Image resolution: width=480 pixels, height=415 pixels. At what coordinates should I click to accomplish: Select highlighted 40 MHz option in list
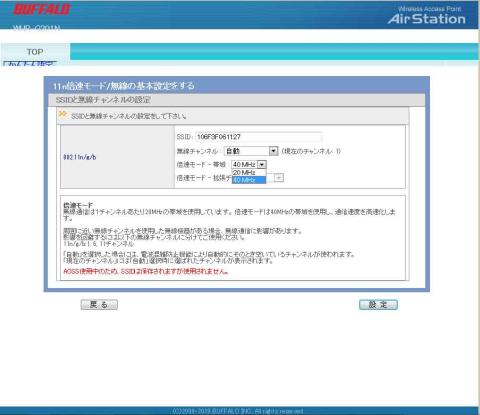pyautogui.click(x=249, y=180)
